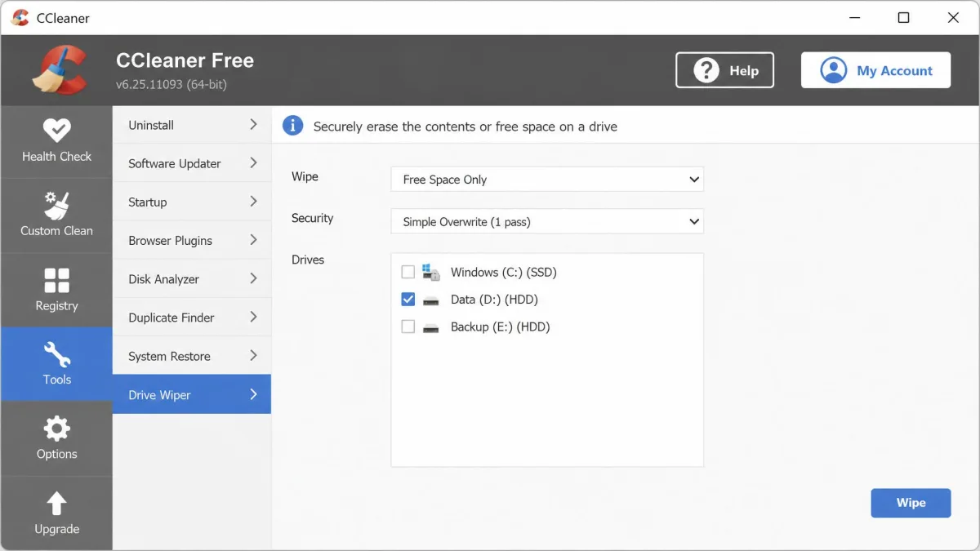Check the Windows (C:) drive checkbox

408,272
